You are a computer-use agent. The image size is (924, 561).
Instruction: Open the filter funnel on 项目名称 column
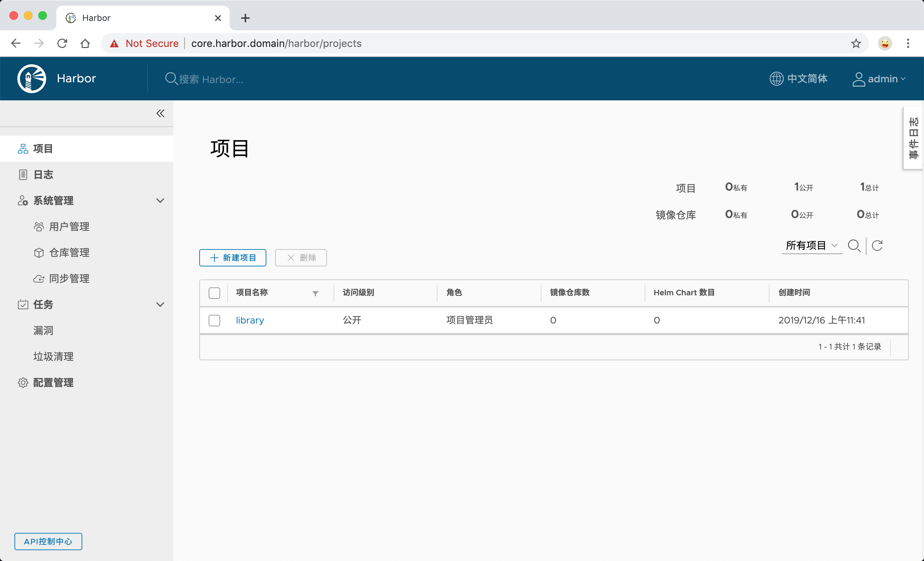coord(315,293)
